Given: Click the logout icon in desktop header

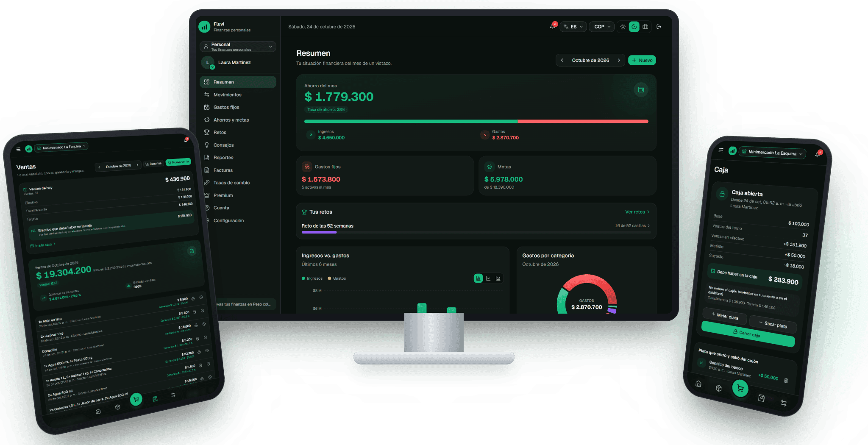Looking at the screenshot, I should click(659, 27).
